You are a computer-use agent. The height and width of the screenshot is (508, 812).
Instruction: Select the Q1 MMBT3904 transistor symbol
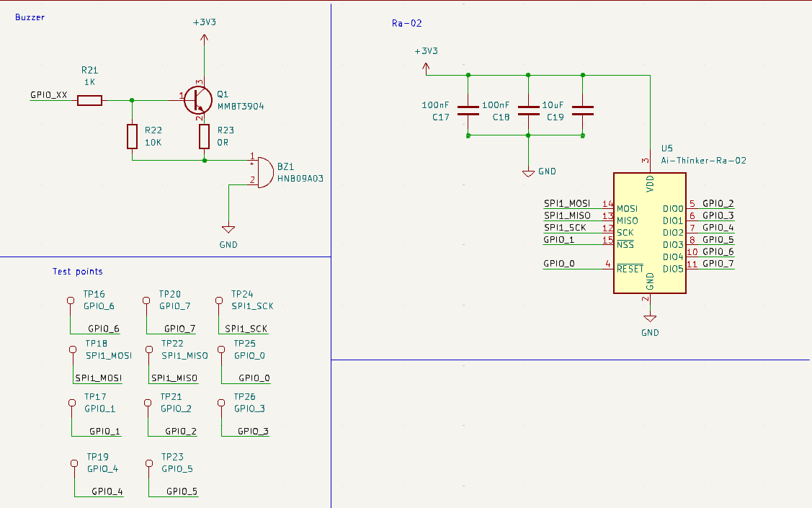198,100
